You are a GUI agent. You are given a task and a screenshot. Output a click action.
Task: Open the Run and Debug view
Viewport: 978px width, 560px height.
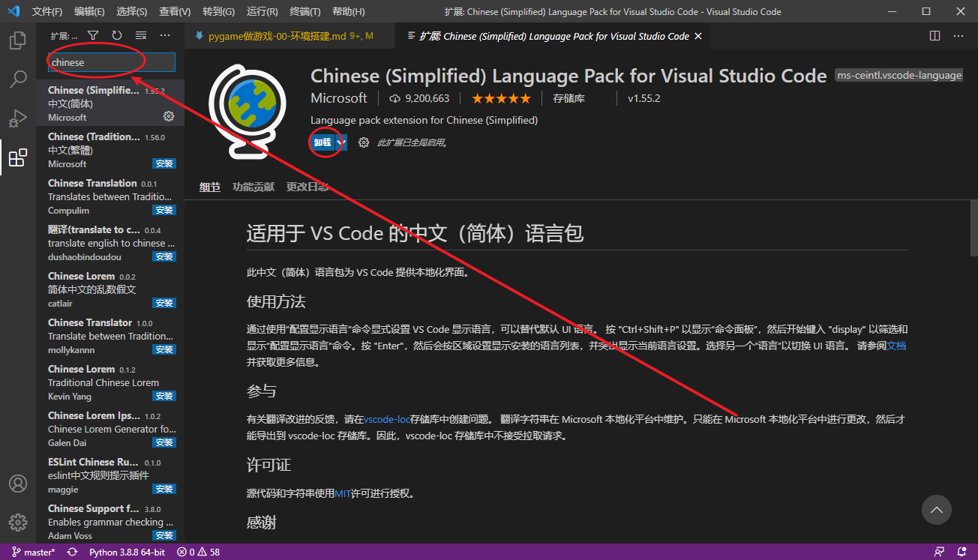click(x=18, y=118)
